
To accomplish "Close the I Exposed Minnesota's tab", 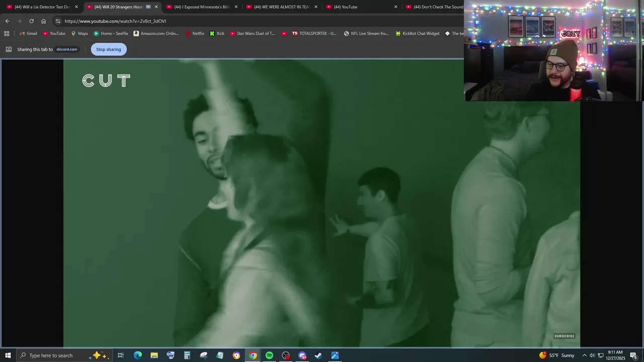I will click(236, 7).
